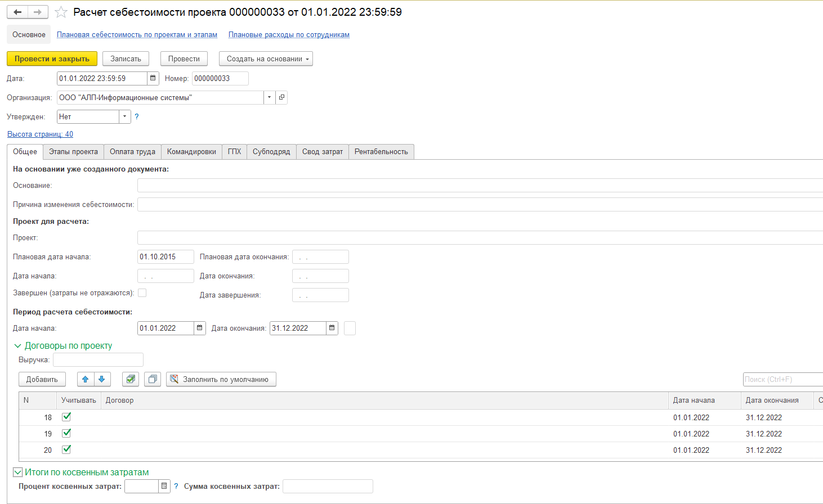Image resolution: width=823 pixels, height=504 pixels.
Task: Click help question mark near Процент косвенных затрат
Action: 176,486
